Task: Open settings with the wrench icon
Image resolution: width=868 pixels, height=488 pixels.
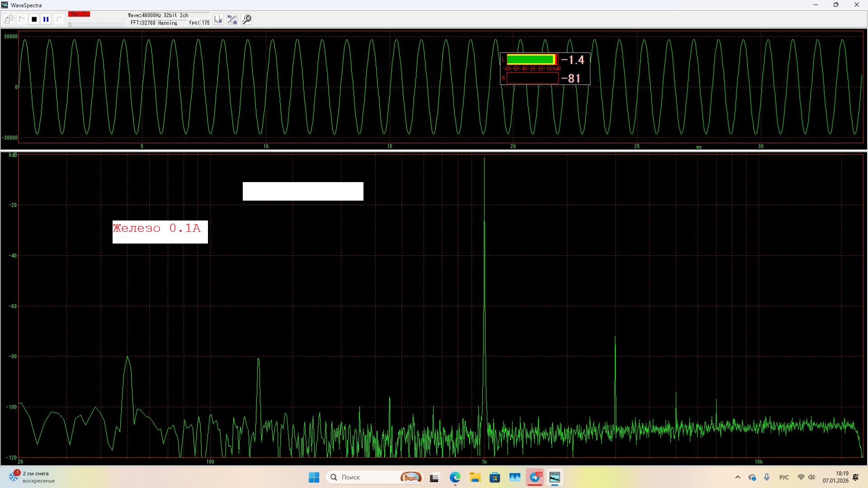Action: pyautogui.click(x=247, y=19)
